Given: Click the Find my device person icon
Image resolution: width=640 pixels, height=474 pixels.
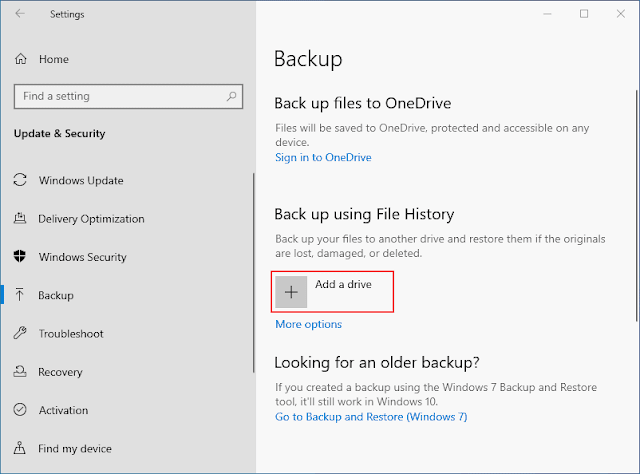Looking at the screenshot, I should (x=20, y=448).
